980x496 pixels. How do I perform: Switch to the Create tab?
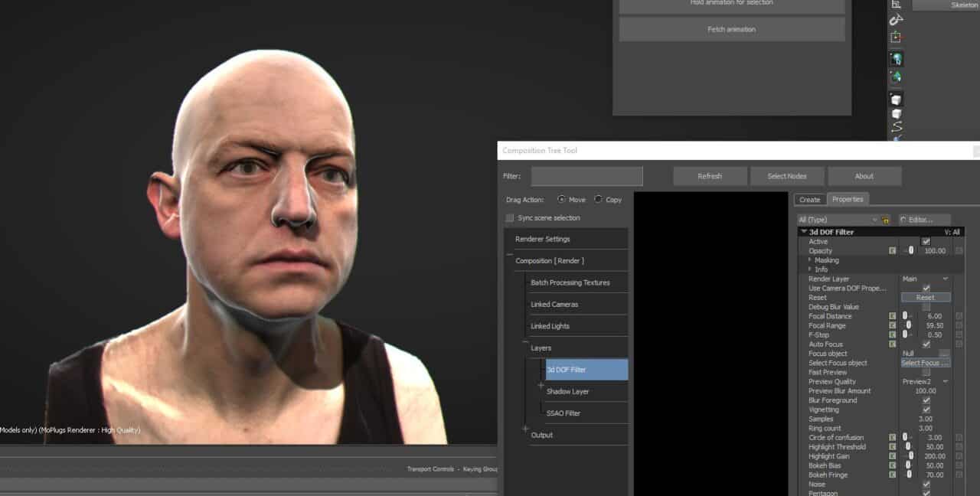point(809,200)
